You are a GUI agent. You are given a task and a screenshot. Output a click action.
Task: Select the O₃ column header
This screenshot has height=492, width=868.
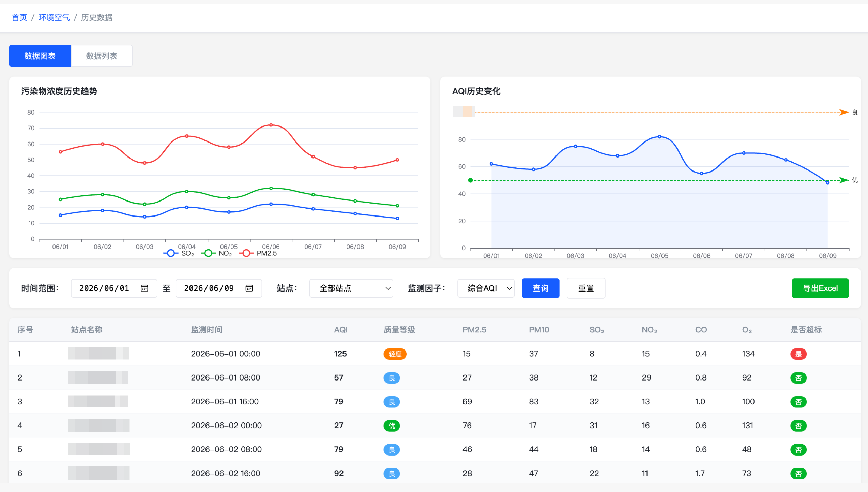point(747,330)
